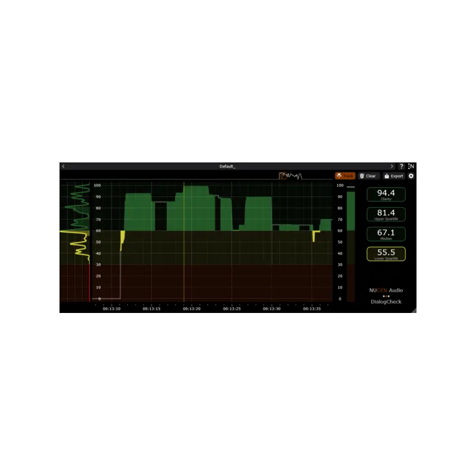Click the NUGEN Audio logo text
This screenshot has height=476, width=476.
pos(386,290)
